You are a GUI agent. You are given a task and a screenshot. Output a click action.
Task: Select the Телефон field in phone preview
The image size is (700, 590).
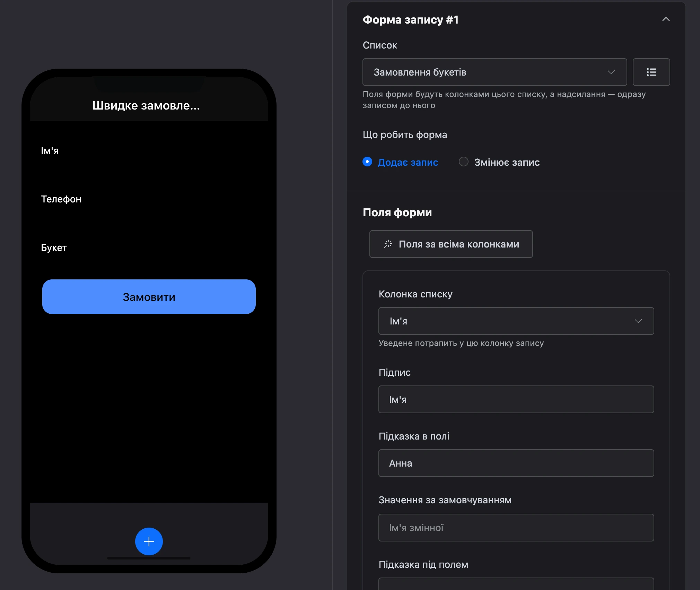coord(61,199)
